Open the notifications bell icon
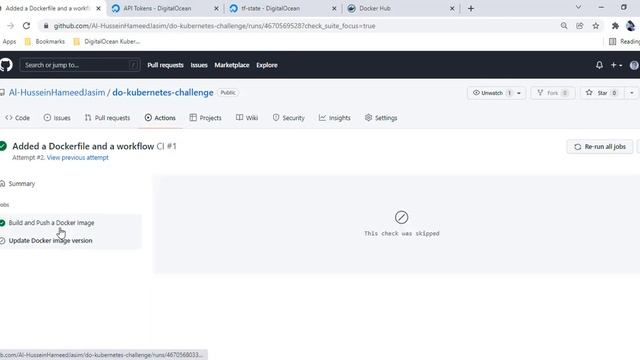The image size is (640, 360). coord(599,65)
